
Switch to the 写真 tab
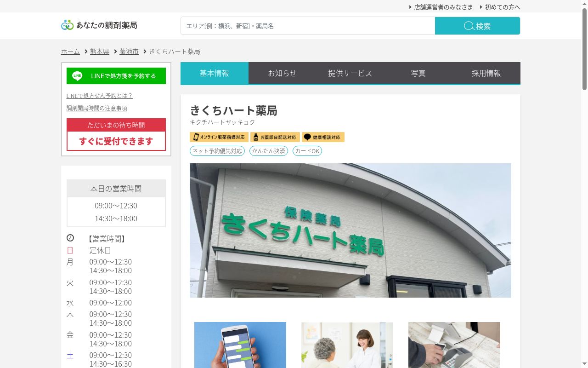click(x=418, y=73)
